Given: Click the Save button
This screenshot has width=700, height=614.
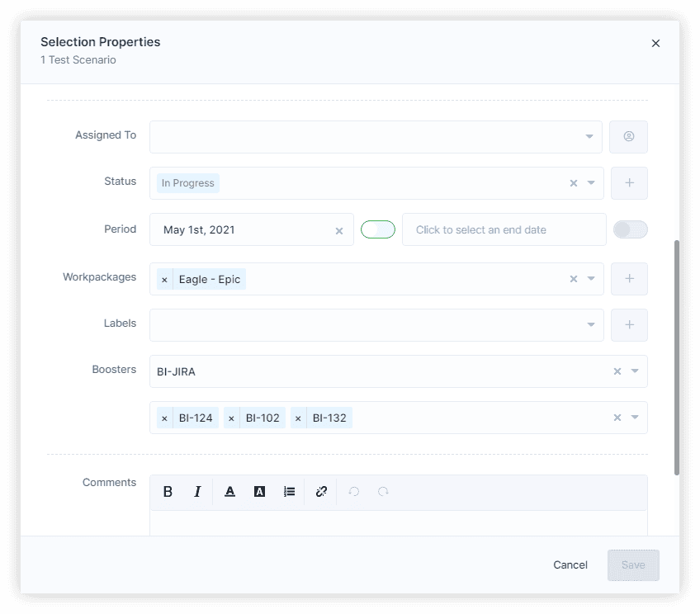Looking at the screenshot, I should coord(633,565).
